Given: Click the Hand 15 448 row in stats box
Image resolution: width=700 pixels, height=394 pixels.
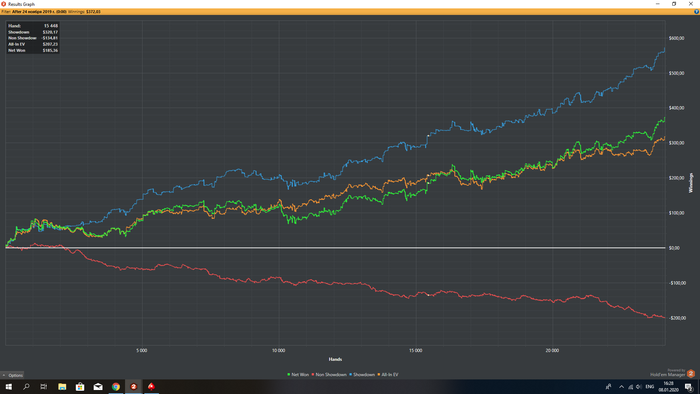Looking at the screenshot, I should click(33, 26).
